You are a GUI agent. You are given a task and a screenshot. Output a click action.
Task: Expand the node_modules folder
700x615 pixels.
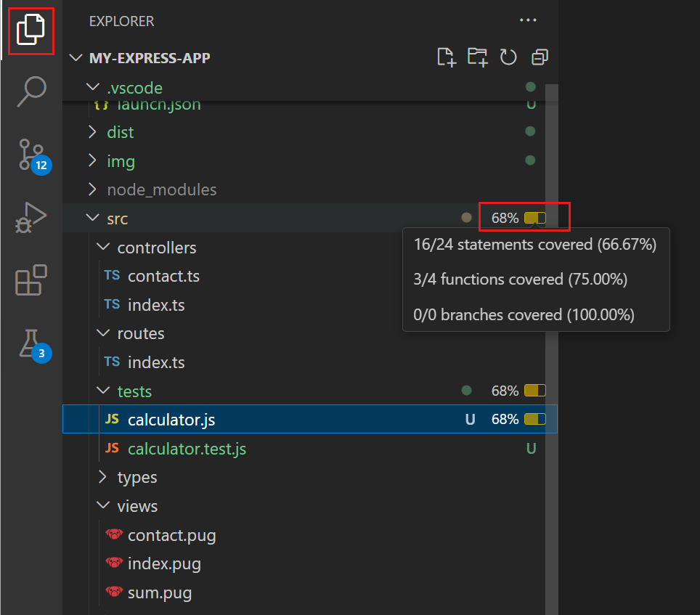pos(91,190)
